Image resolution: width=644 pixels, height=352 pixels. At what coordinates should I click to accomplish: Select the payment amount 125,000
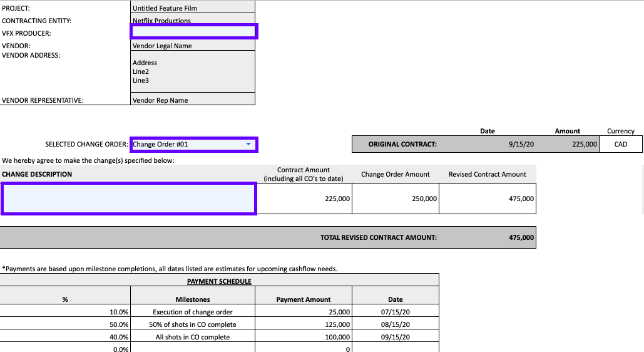click(304, 324)
